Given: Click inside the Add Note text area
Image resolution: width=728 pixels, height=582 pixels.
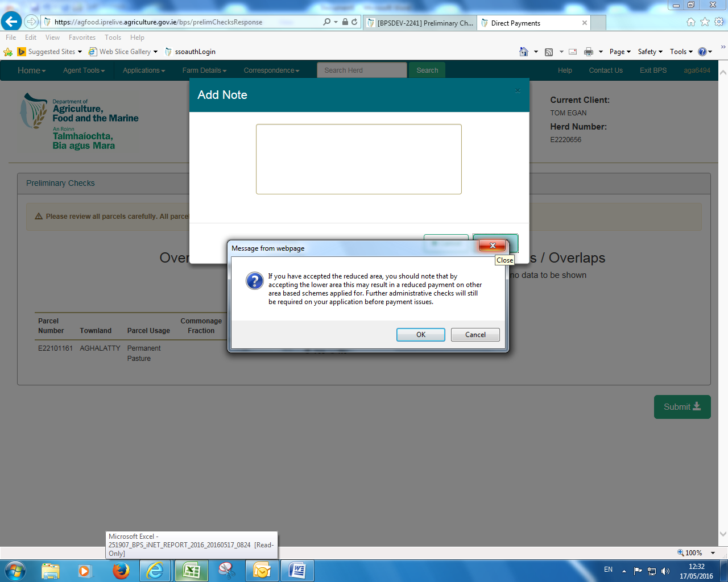Looking at the screenshot, I should pyautogui.click(x=358, y=159).
